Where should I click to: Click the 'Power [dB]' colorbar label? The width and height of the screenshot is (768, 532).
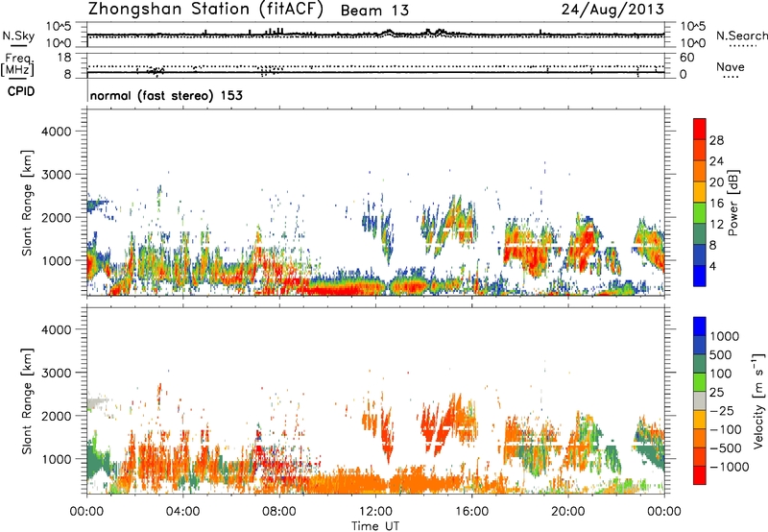tap(732, 203)
